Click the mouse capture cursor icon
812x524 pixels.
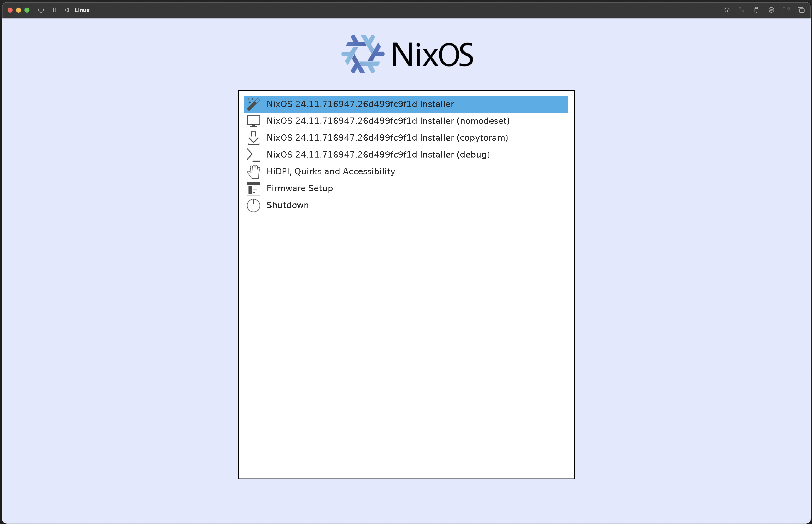(x=727, y=10)
